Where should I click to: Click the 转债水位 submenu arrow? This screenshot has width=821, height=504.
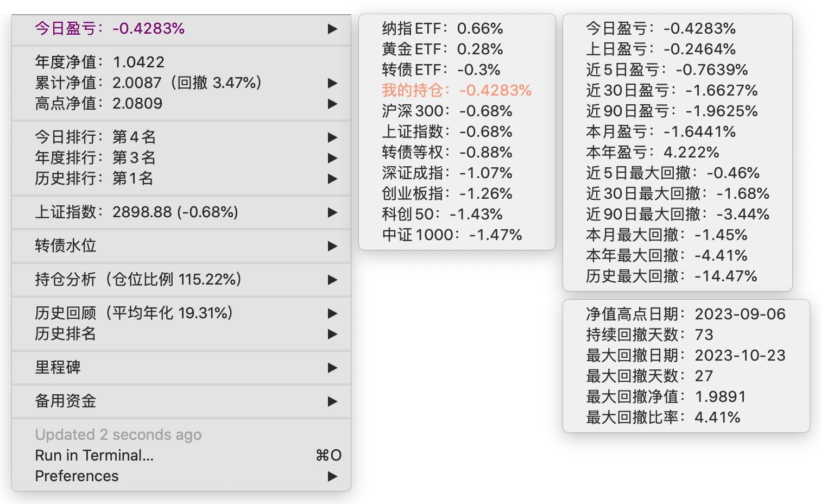[x=332, y=246]
